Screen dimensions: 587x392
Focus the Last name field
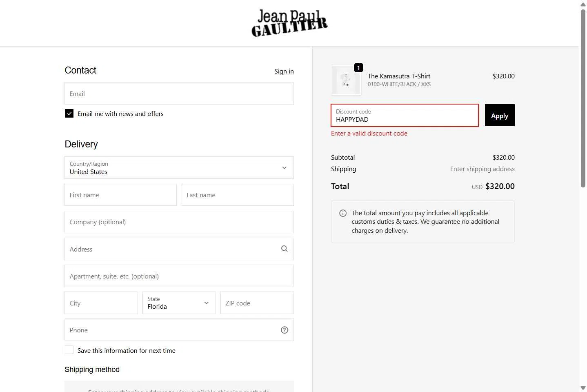point(238,195)
